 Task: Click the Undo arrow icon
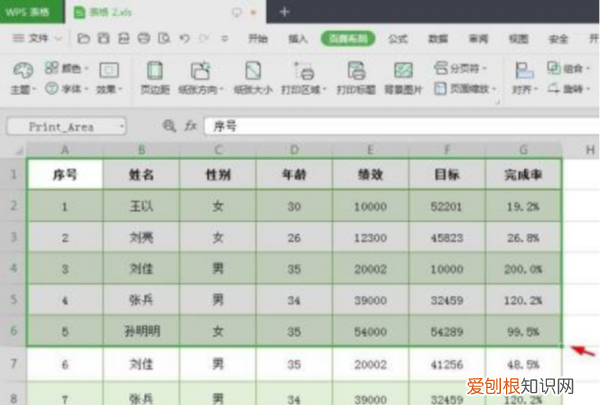pyautogui.click(x=184, y=38)
